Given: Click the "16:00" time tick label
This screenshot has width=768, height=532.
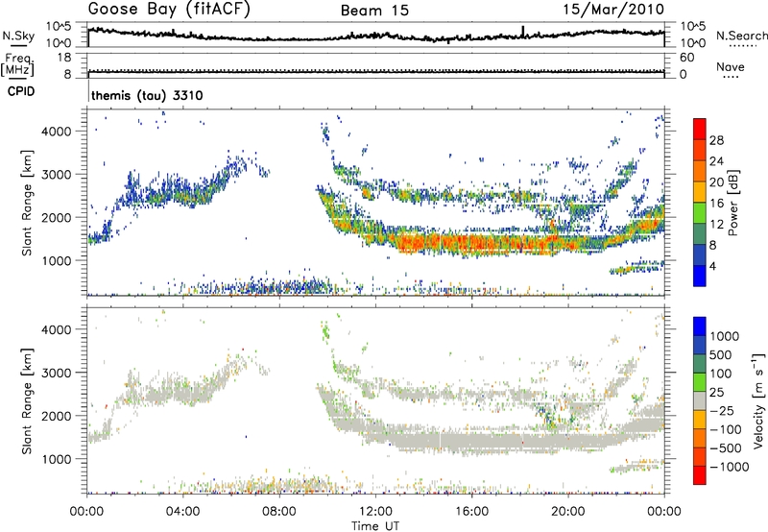Looking at the screenshot, I should click(x=471, y=512).
